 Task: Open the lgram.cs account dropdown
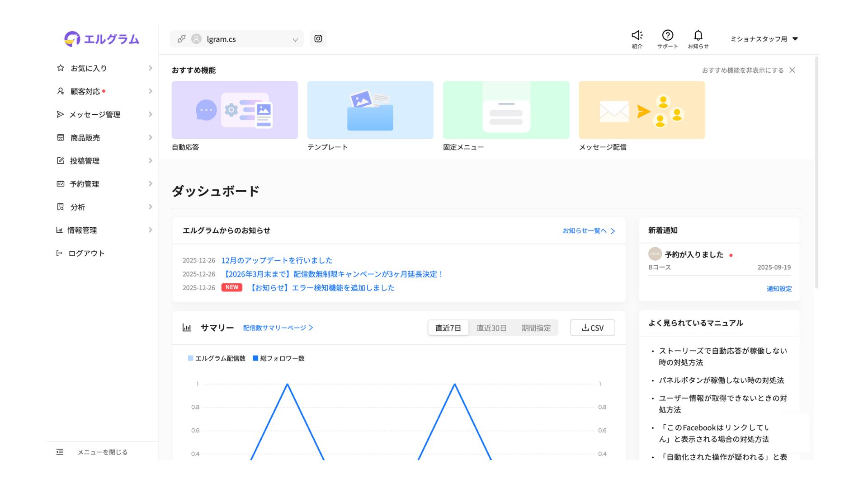[x=244, y=39]
